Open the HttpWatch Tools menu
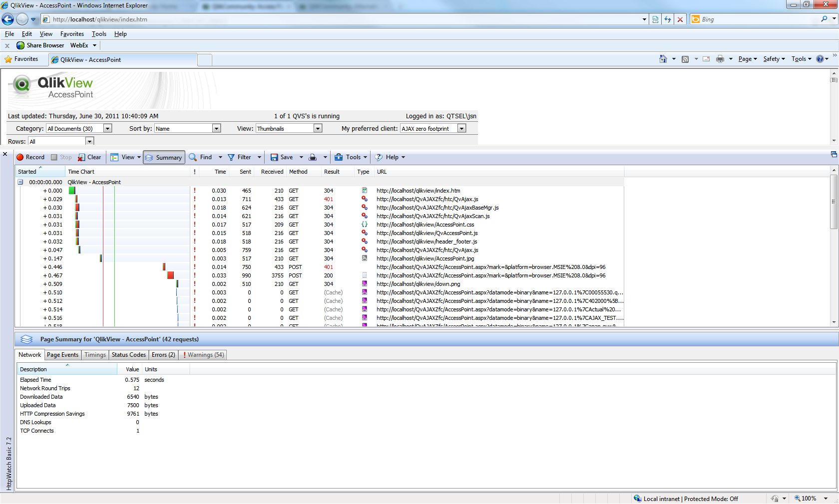The height and width of the screenshot is (504, 839). click(x=351, y=157)
